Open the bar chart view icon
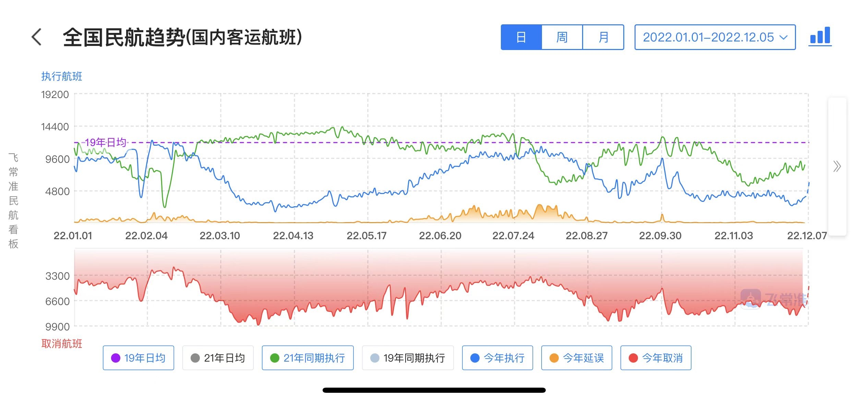This screenshot has height=401, width=868. [820, 36]
